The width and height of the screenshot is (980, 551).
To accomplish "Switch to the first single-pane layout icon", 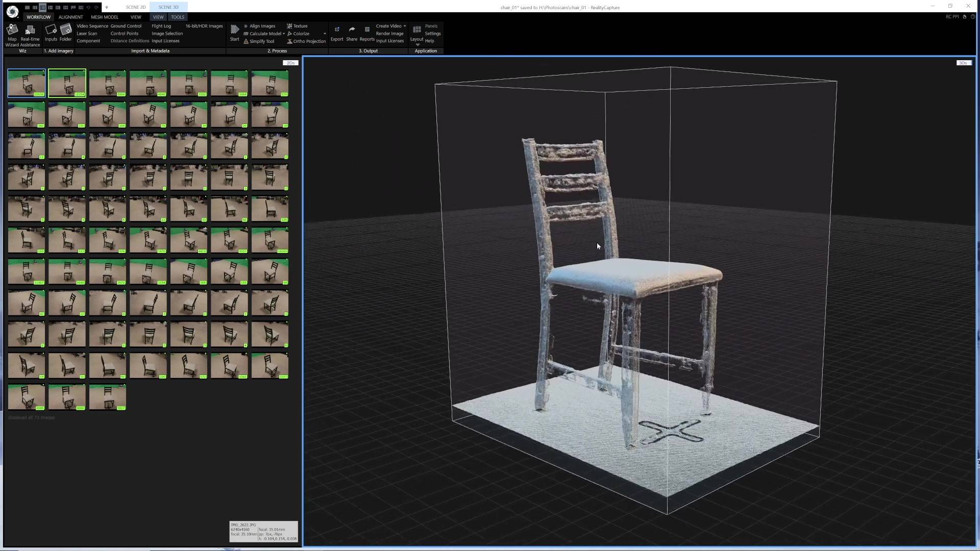I will pos(28,7).
